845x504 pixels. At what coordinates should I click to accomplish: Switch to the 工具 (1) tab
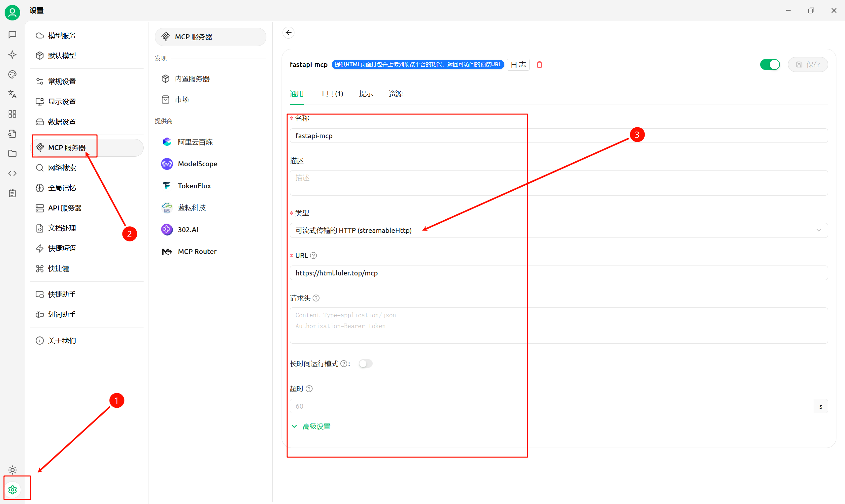[331, 94]
